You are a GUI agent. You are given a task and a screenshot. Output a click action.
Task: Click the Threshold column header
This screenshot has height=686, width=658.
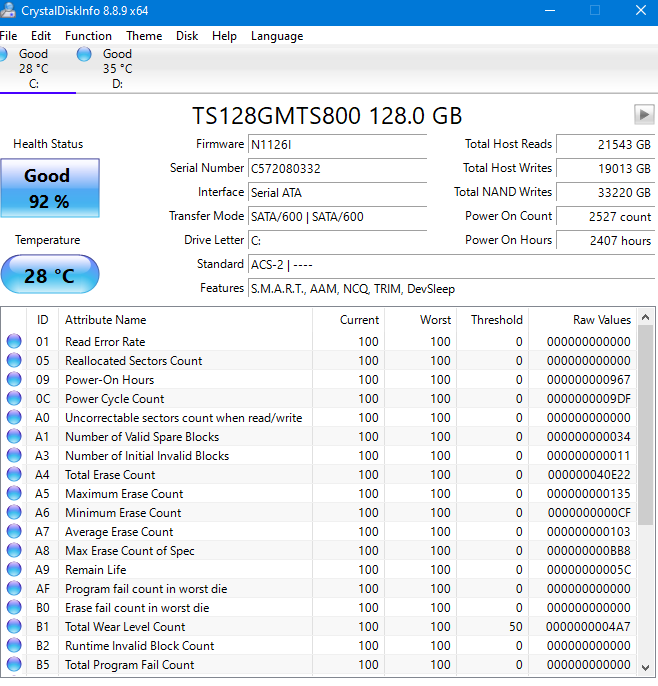[493, 320]
